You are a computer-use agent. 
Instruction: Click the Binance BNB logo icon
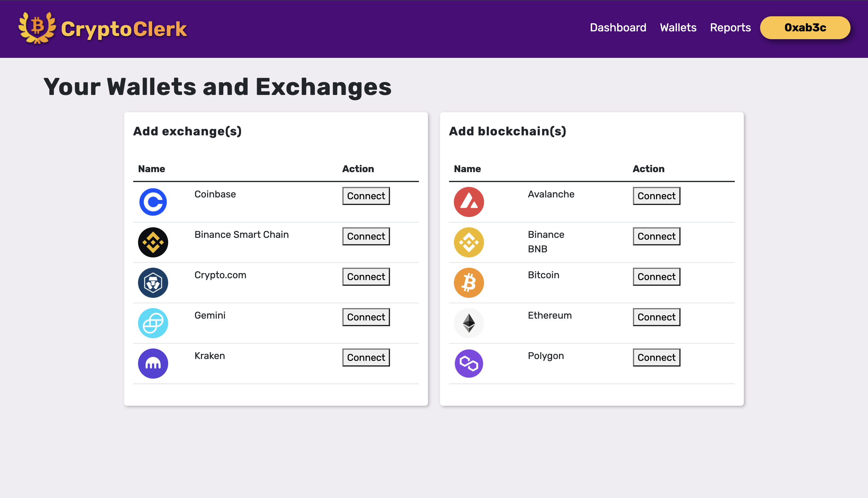pos(468,242)
